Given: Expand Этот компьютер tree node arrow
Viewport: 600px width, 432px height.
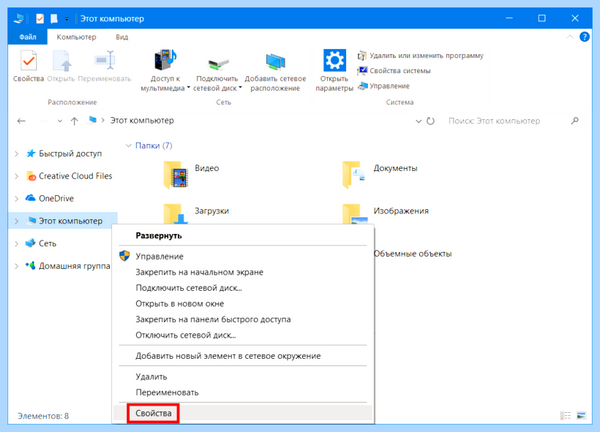Looking at the screenshot, I should click(x=16, y=221).
